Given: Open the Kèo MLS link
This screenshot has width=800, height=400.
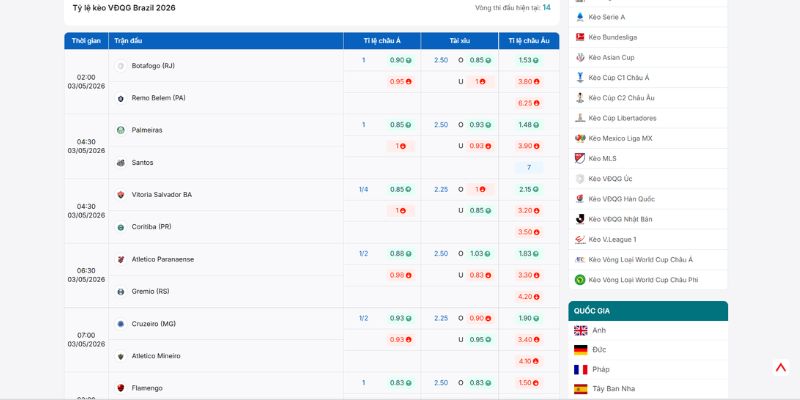Looking at the screenshot, I should pos(603,158).
